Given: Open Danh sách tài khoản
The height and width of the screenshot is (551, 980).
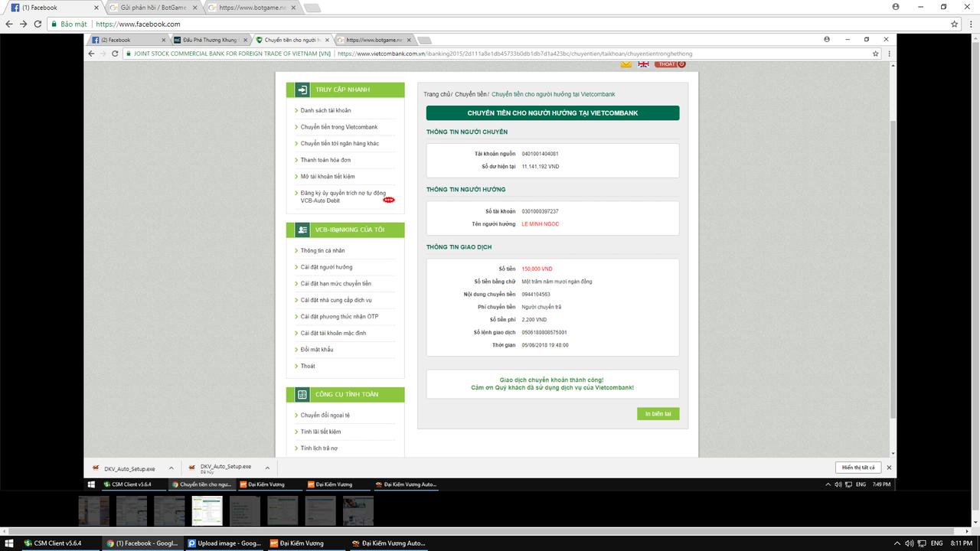Looking at the screenshot, I should [325, 110].
